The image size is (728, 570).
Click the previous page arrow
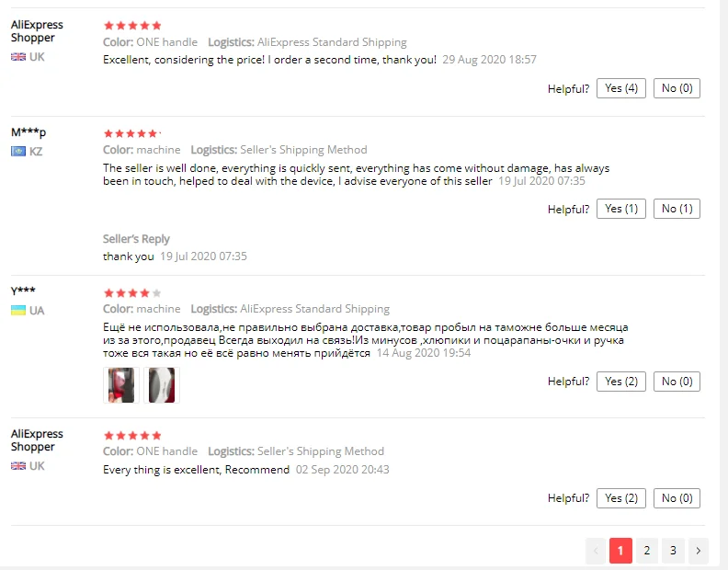[596, 551]
